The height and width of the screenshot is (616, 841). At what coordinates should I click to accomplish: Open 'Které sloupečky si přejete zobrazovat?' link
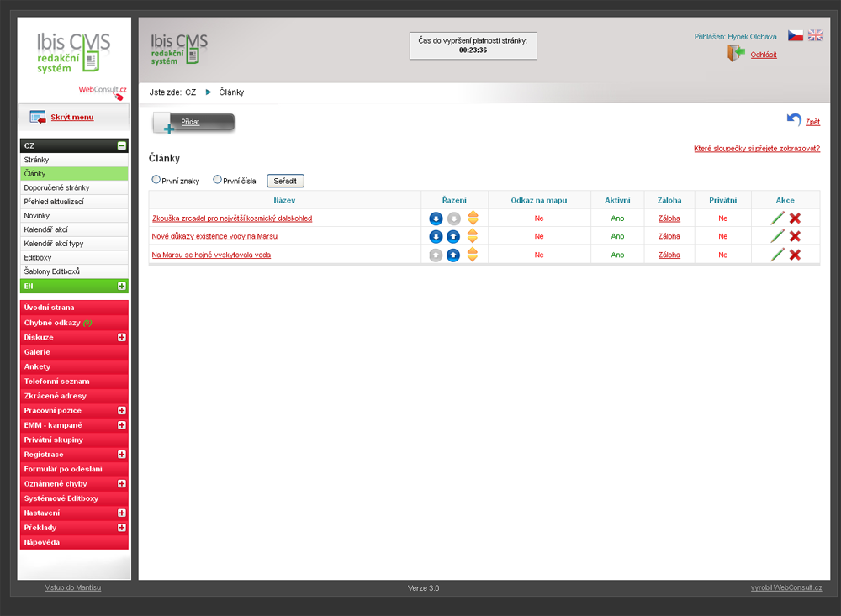757,149
